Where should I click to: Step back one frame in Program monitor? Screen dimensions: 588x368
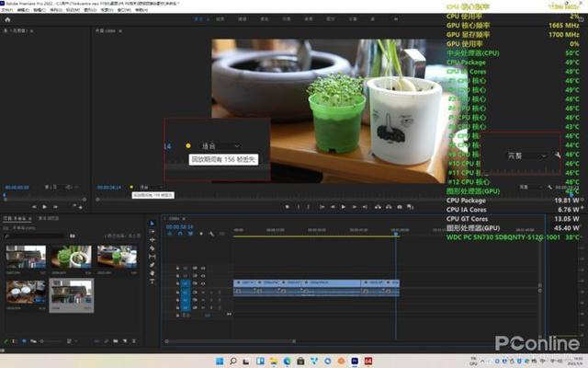coord(333,207)
